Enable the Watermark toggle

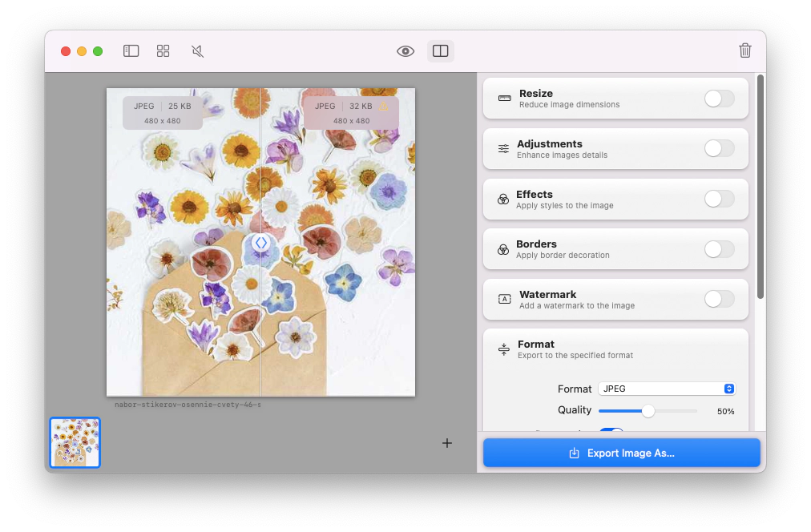coord(719,299)
